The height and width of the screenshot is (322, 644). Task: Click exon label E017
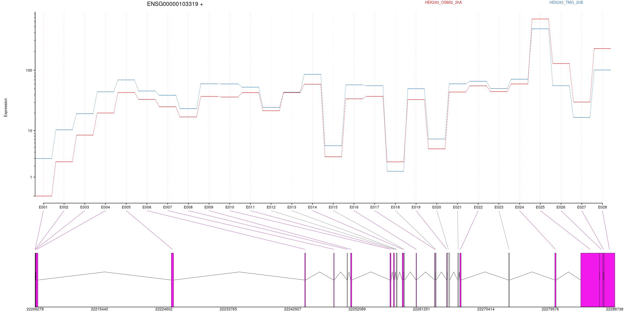point(375,207)
